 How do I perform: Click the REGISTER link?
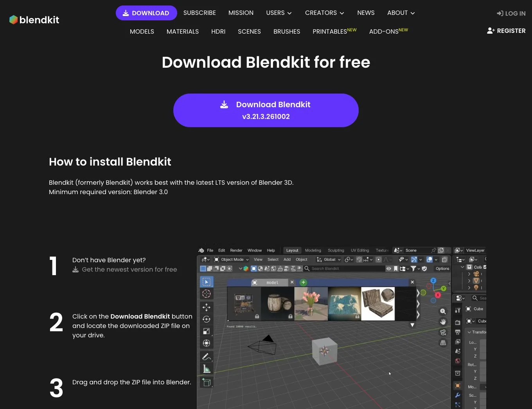(x=506, y=31)
